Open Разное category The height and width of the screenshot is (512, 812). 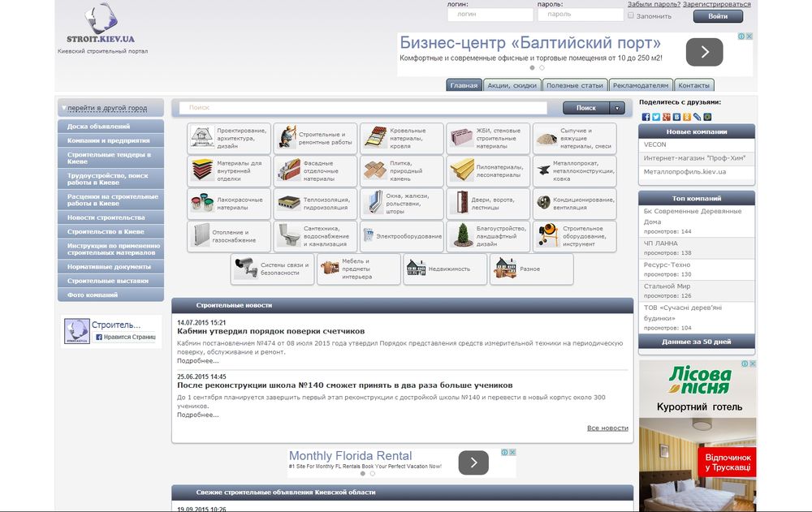coord(532,269)
